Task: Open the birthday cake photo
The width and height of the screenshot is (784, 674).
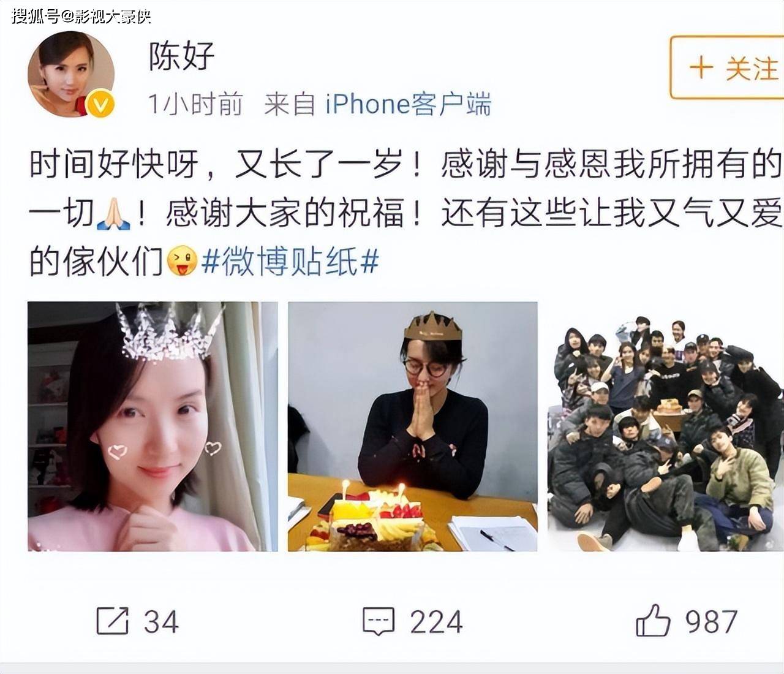Action: (413, 426)
